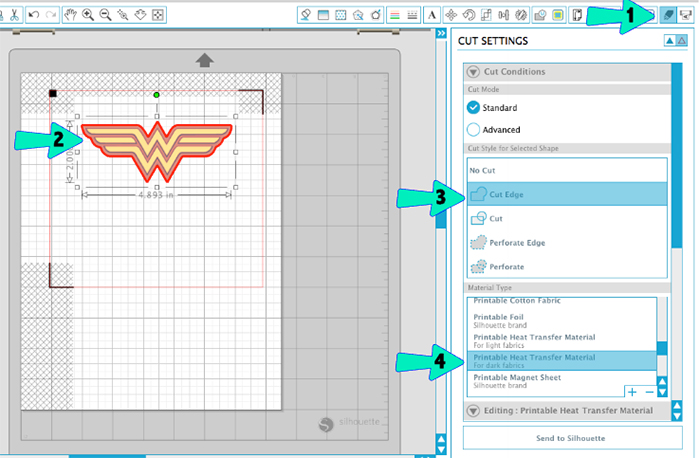Select the Standard cut mode
700x458 pixels.
(492, 108)
